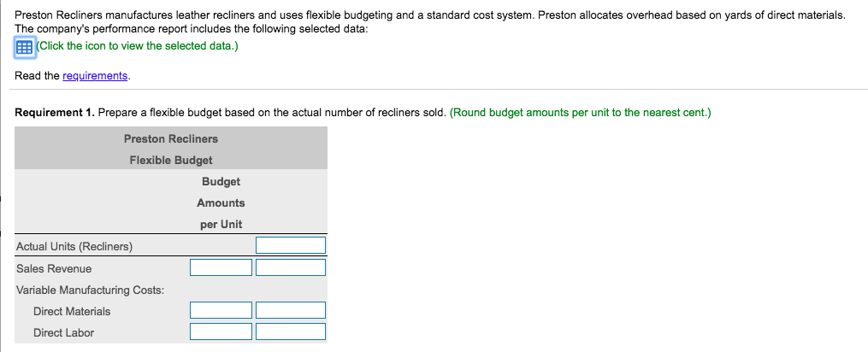This screenshot has width=868, height=352.
Task: Focus the Direct Materials total input field
Action: [x=291, y=310]
